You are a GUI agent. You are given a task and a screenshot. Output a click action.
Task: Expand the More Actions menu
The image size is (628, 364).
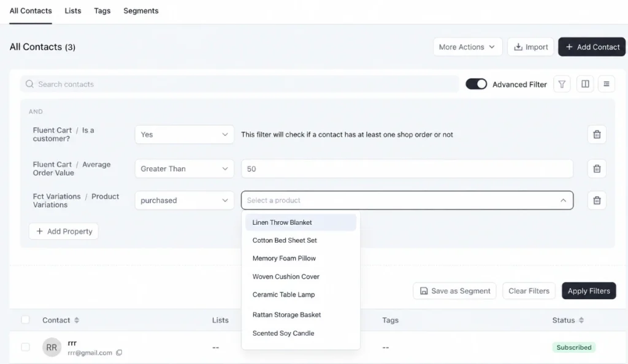(x=467, y=47)
